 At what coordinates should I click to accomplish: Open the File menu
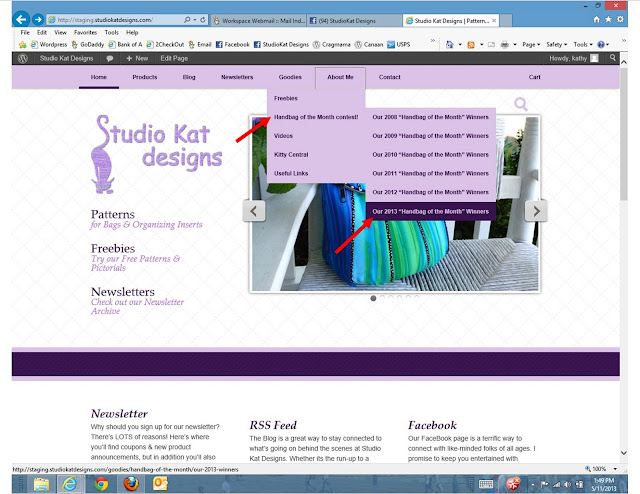(25, 32)
